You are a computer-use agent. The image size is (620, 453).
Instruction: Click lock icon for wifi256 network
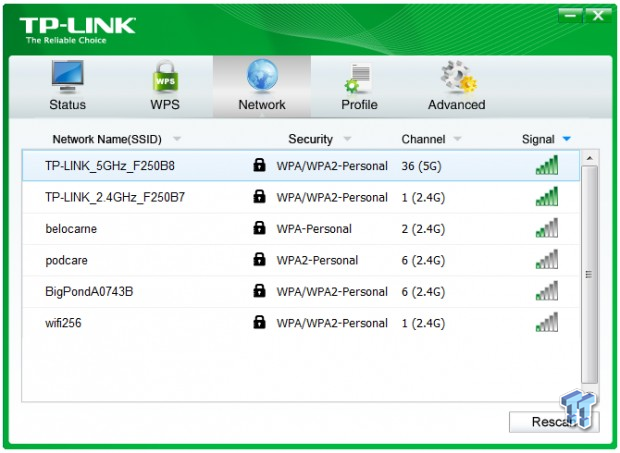click(x=259, y=322)
